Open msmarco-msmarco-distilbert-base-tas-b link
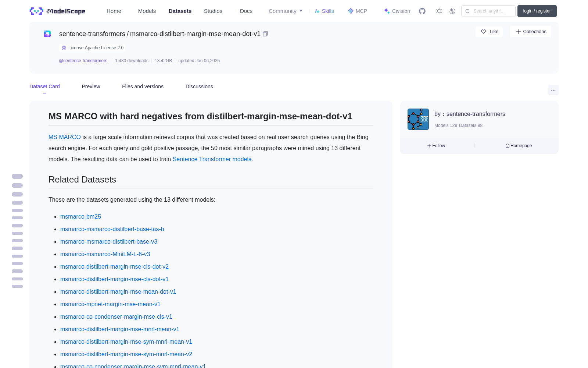 [x=112, y=229]
